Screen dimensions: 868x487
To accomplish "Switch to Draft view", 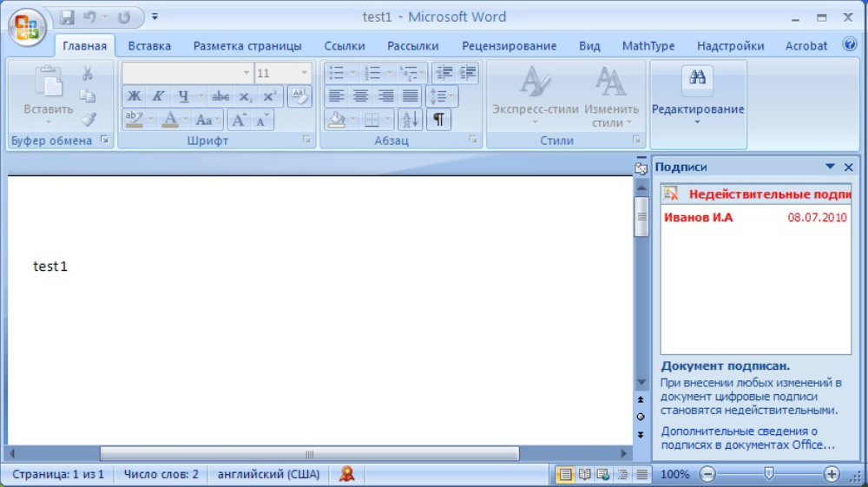I will (642, 474).
